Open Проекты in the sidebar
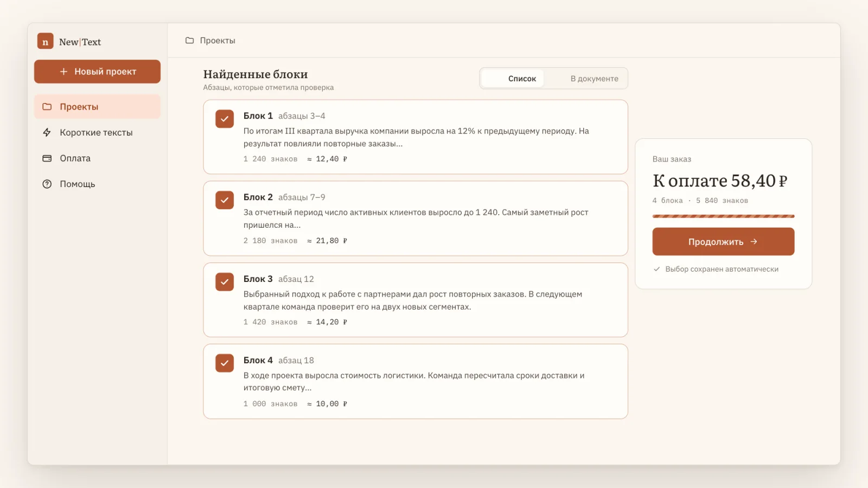The image size is (868, 488). click(x=97, y=107)
